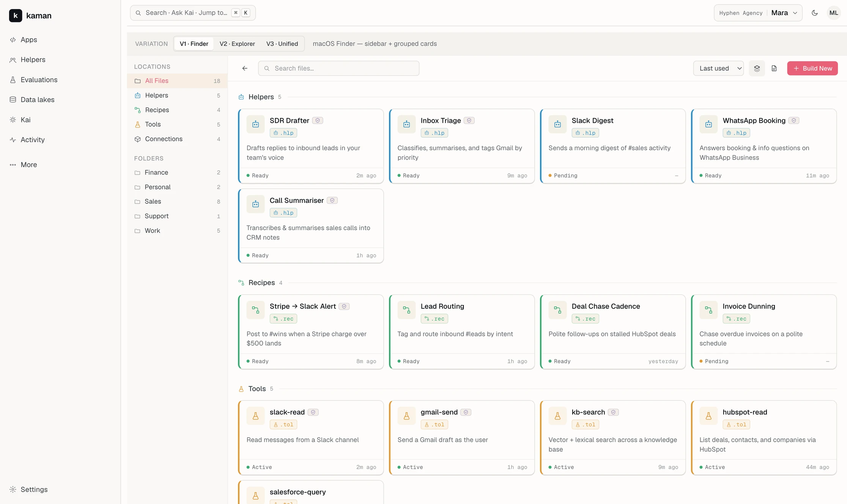The height and width of the screenshot is (504, 847).
Task: Open the Inbox Triage card title
Action: [x=441, y=121]
